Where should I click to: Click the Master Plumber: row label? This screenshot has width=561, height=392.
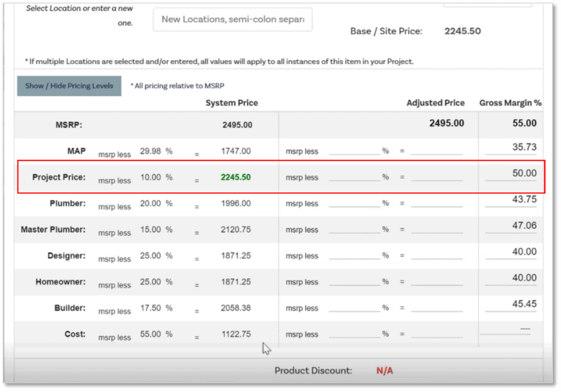coord(53,229)
